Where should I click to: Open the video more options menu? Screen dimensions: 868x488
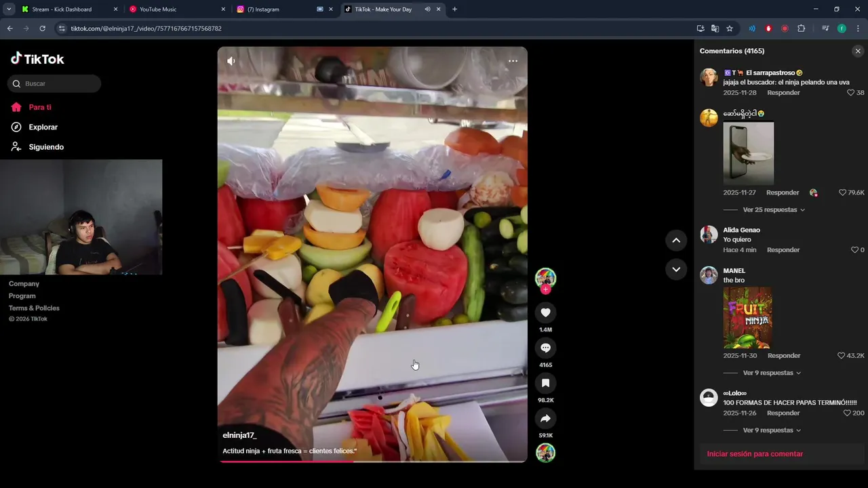(513, 61)
